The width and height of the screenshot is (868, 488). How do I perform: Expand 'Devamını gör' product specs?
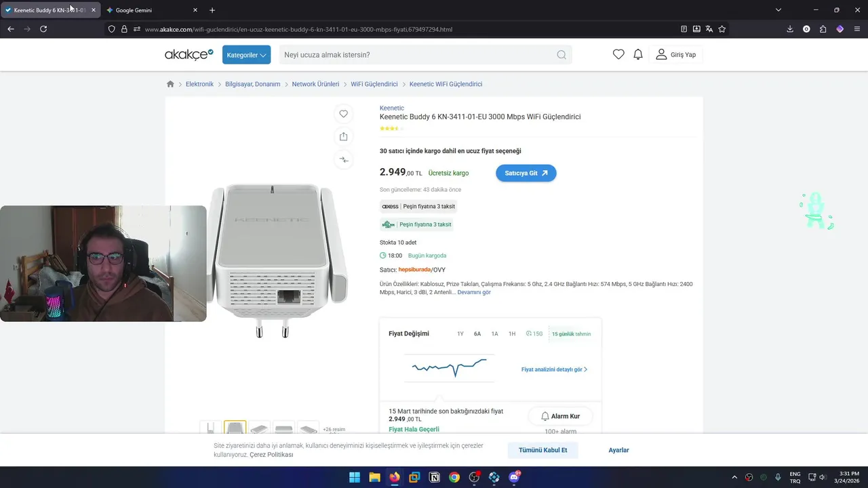[x=474, y=292]
